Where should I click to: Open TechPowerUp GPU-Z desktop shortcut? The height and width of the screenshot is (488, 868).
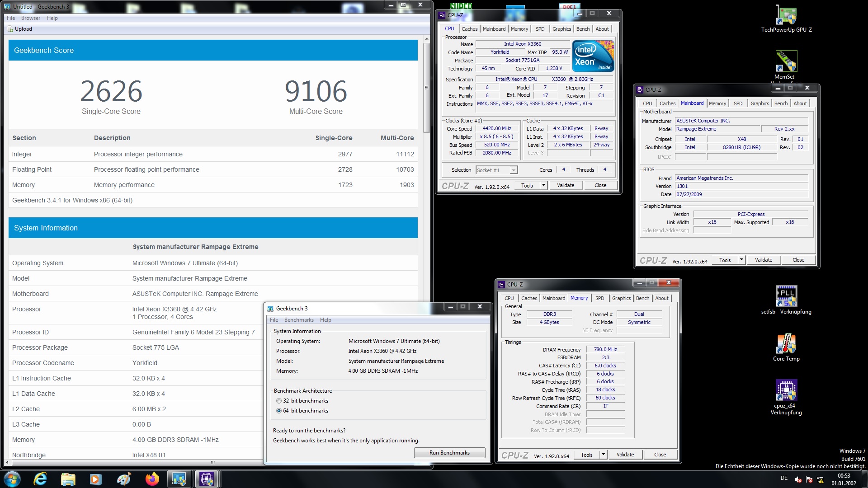pos(786,18)
